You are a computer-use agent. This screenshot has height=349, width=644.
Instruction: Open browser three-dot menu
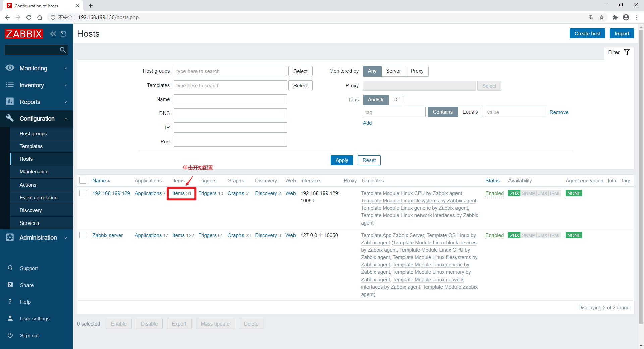click(x=637, y=17)
